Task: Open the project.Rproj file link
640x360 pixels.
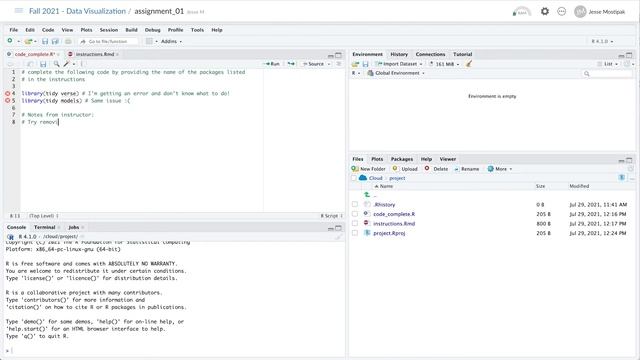Action: (x=389, y=233)
